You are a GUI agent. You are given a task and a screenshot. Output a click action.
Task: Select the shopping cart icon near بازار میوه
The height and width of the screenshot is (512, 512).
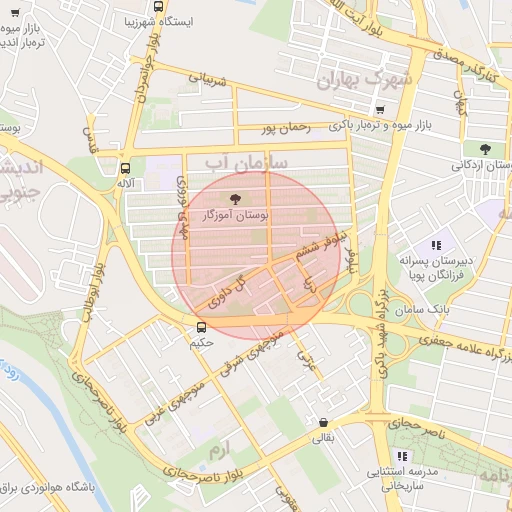(x=15, y=13)
